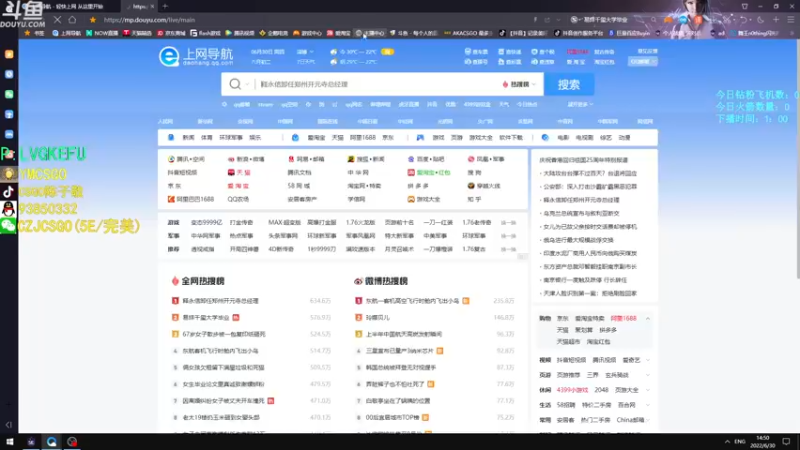Click the 天猫 red icon
Screen dimensions: 800x450
tap(231, 172)
